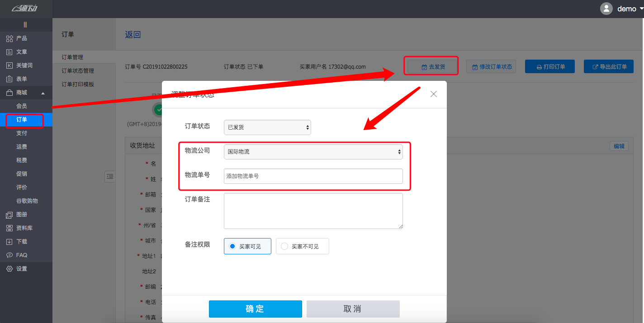Click the 打印订单 printer button
Image resolution: width=644 pixels, height=323 pixels.
(549, 66)
